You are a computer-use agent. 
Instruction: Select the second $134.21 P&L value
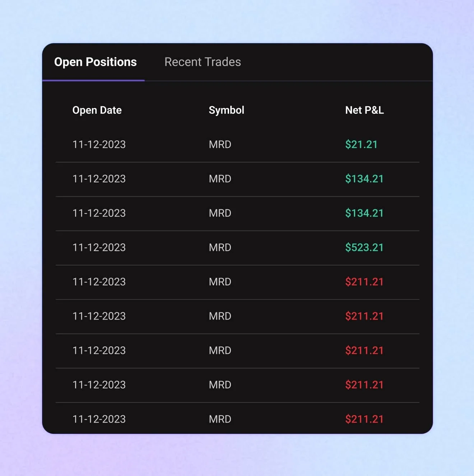364,213
